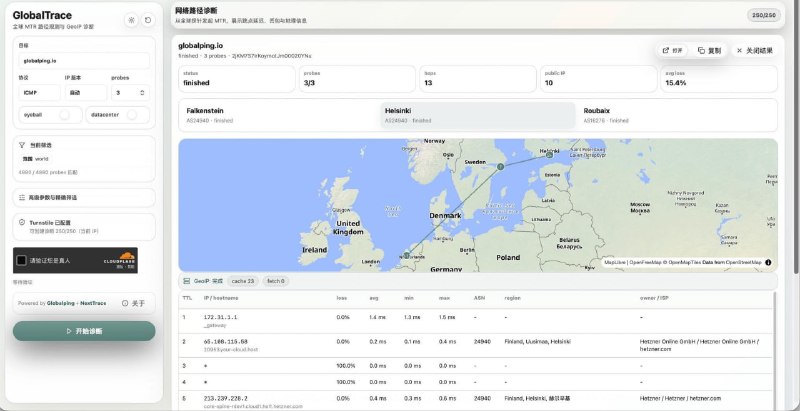Toggle the eyeball switch
Screen dimensions: 800x411
pos(64,115)
